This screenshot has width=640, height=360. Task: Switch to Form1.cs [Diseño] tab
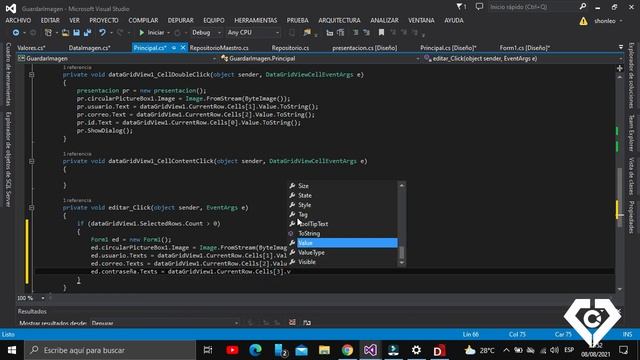click(x=524, y=48)
